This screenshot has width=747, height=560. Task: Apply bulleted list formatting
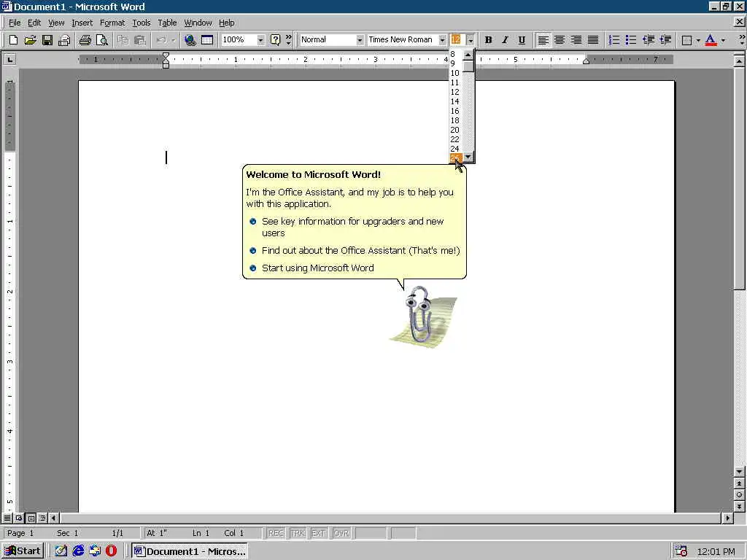coord(631,40)
